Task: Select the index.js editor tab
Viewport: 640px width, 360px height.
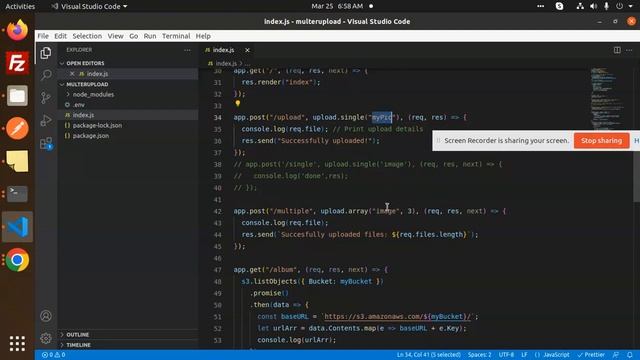Action: click(x=223, y=50)
